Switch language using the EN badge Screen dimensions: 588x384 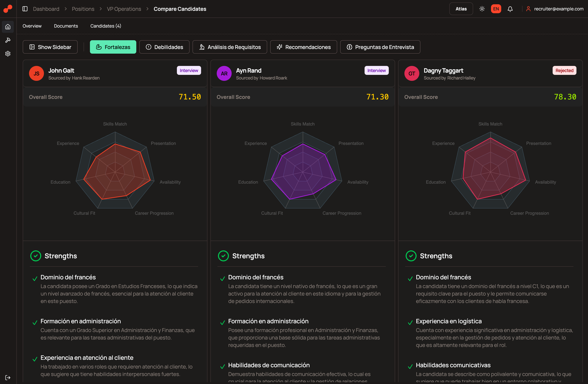pos(496,9)
